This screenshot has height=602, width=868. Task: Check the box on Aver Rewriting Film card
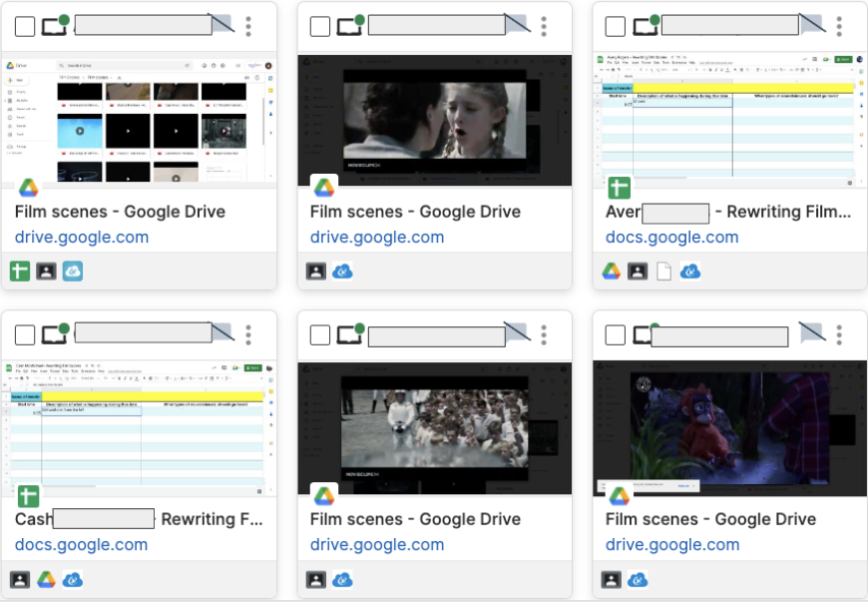[x=615, y=26]
